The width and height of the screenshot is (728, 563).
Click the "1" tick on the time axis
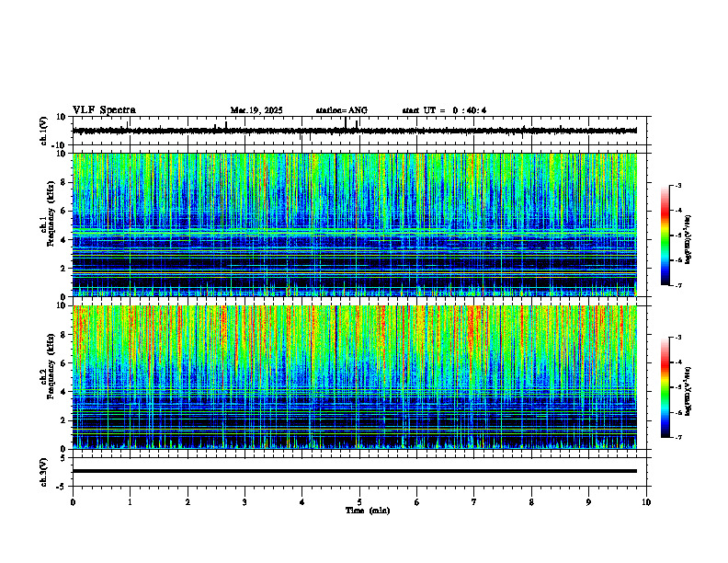130,502
